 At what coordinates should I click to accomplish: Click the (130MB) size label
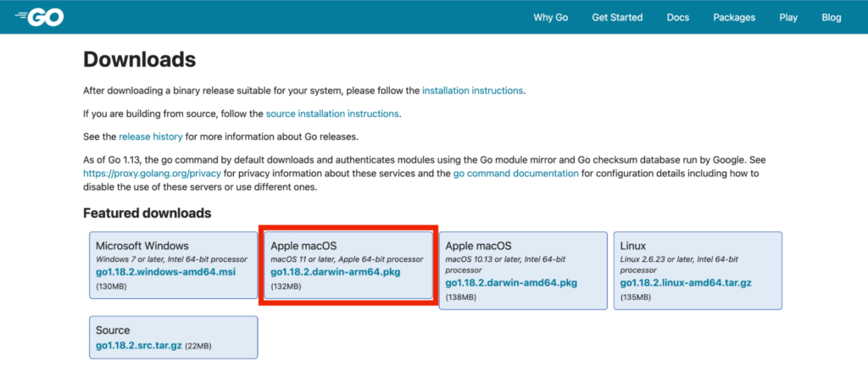pos(111,286)
